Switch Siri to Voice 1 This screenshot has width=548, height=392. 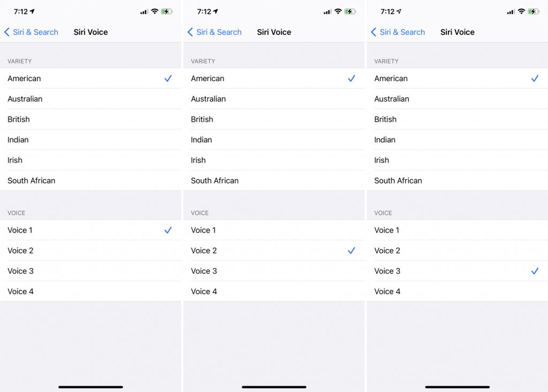(x=20, y=230)
